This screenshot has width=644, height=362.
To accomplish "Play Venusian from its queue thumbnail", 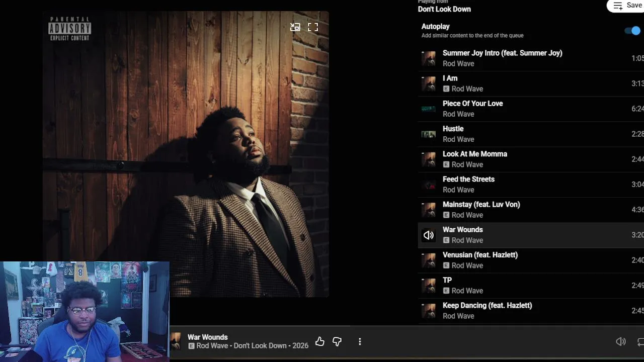I will point(429,260).
